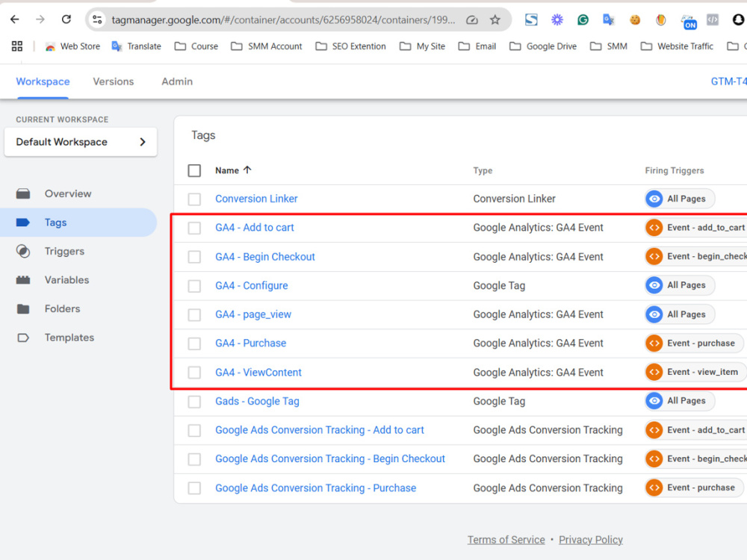The height and width of the screenshot is (560, 747).
Task: Check the GA4 - page_view checkbox
Action: point(194,315)
